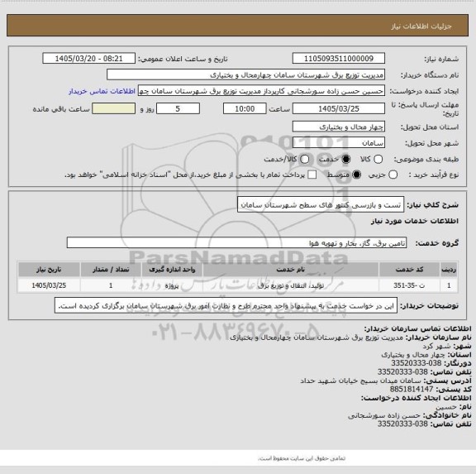
Task: Click the public announcement date and time field
Action: (x=89, y=59)
